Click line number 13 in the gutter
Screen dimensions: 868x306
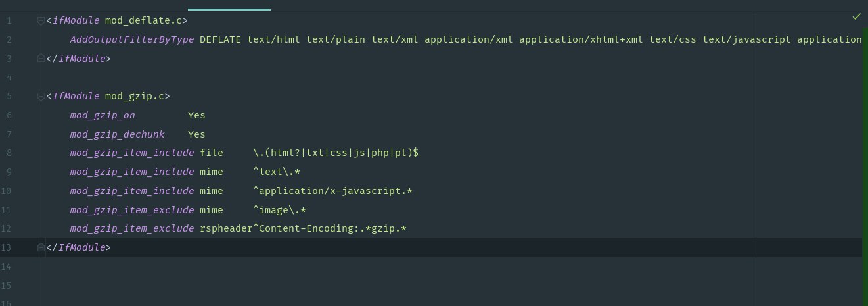7,247
